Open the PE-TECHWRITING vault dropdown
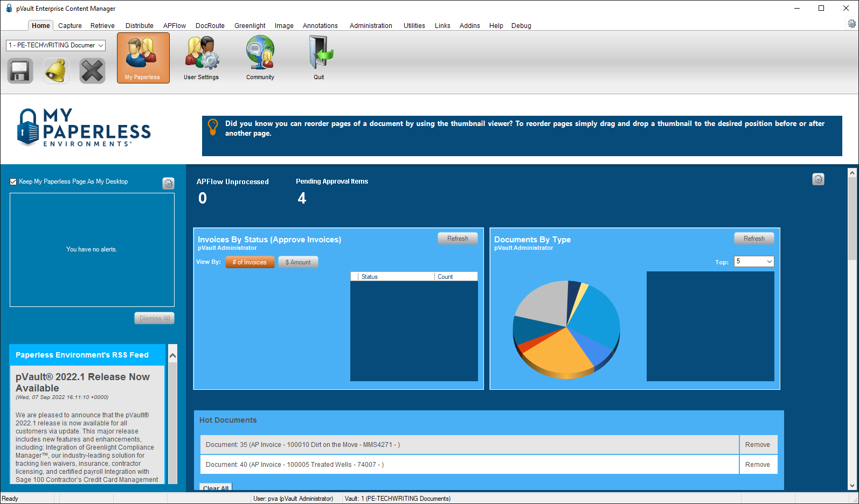Image resolution: width=859 pixels, height=504 pixels. [56, 45]
